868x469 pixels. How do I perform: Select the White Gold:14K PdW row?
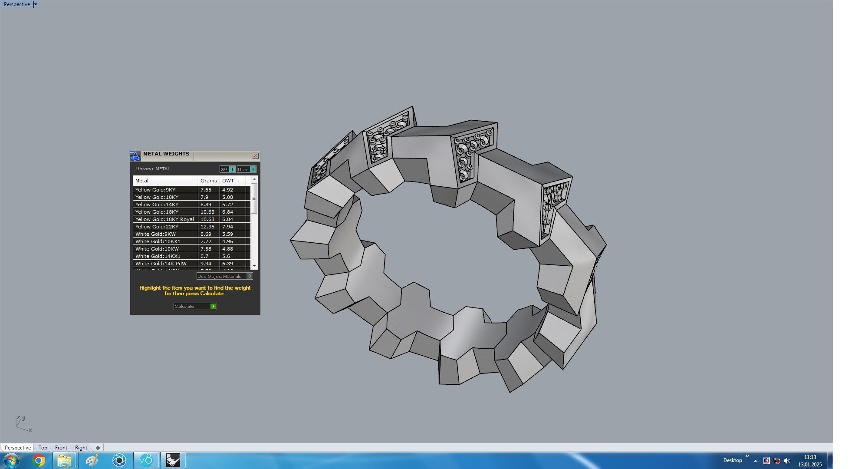point(191,264)
